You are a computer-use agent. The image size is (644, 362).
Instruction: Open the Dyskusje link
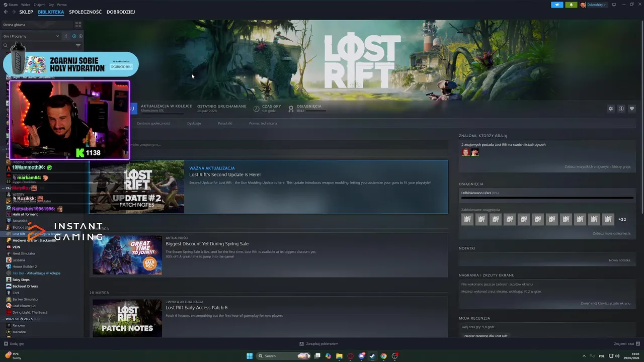point(194,123)
